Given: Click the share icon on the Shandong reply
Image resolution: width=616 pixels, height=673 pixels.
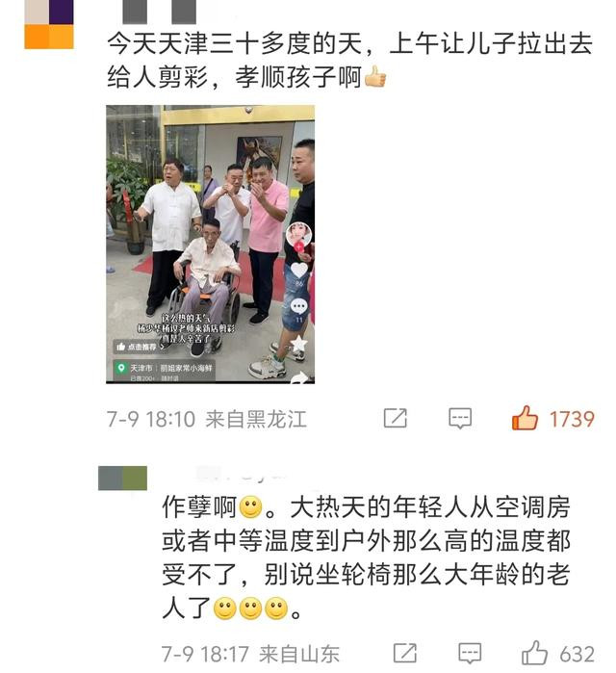Looking at the screenshot, I should (x=405, y=653).
